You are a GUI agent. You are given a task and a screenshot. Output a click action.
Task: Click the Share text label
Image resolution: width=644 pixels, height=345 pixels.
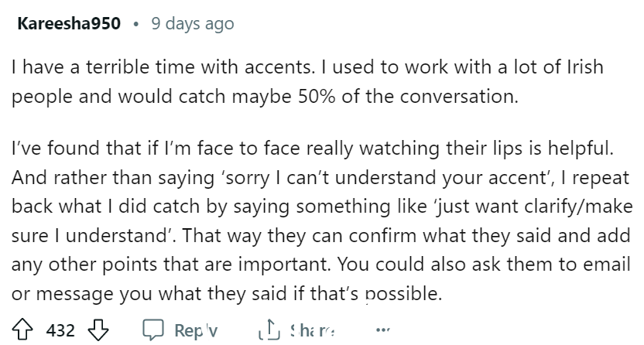[312, 330]
